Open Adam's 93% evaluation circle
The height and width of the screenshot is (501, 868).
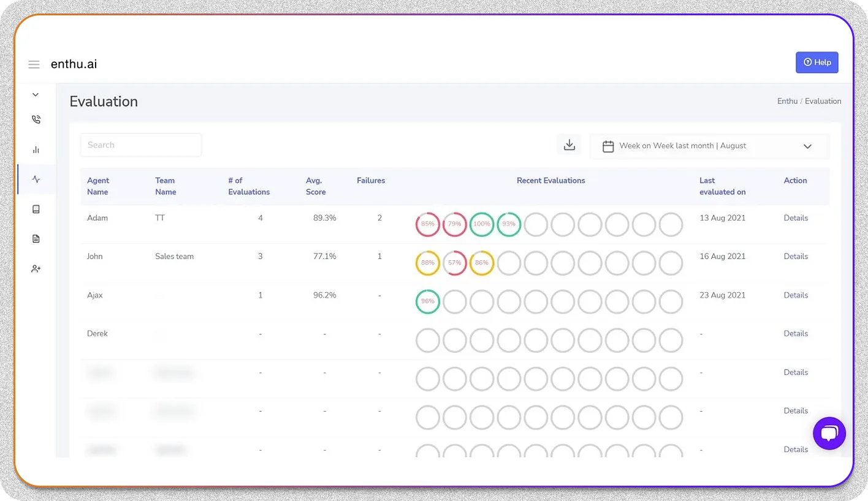coord(509,224)
